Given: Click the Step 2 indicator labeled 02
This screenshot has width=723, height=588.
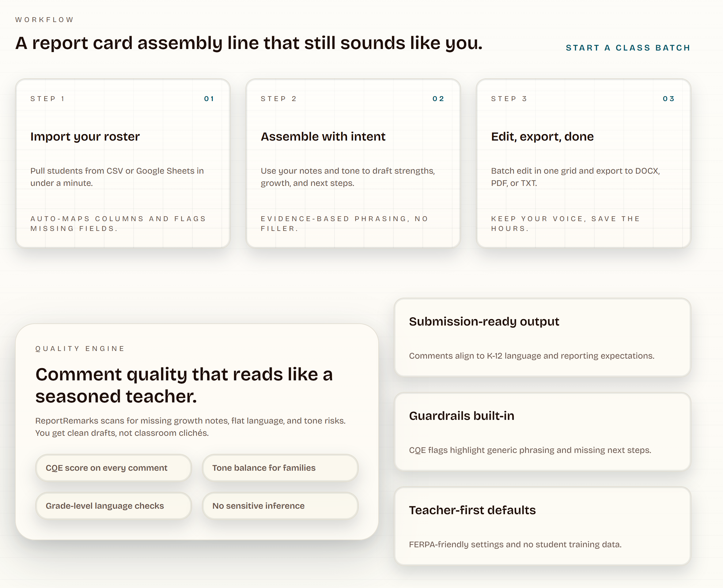Looking at the screenshot, I should coord(438,99).
